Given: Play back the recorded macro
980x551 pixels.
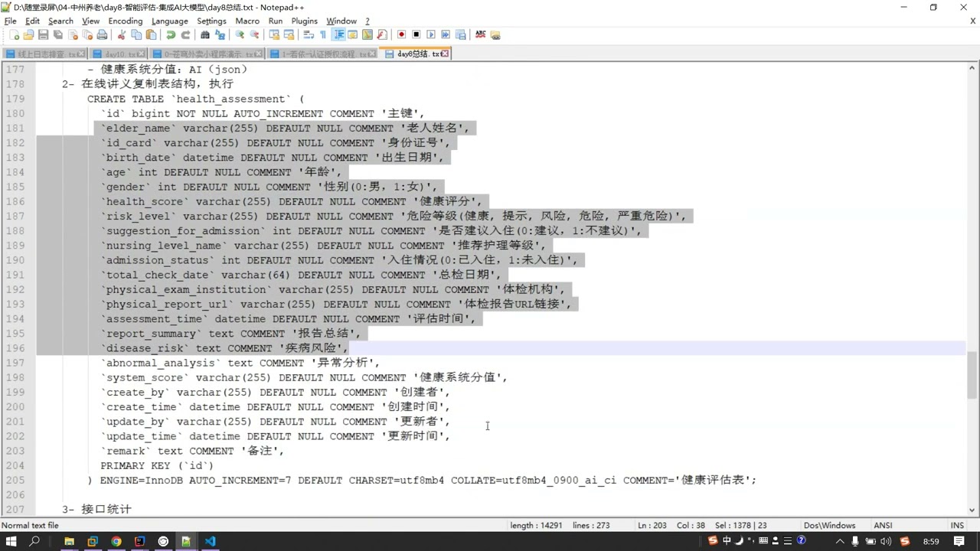Looking at the screenshot, I should coord(431,35).
